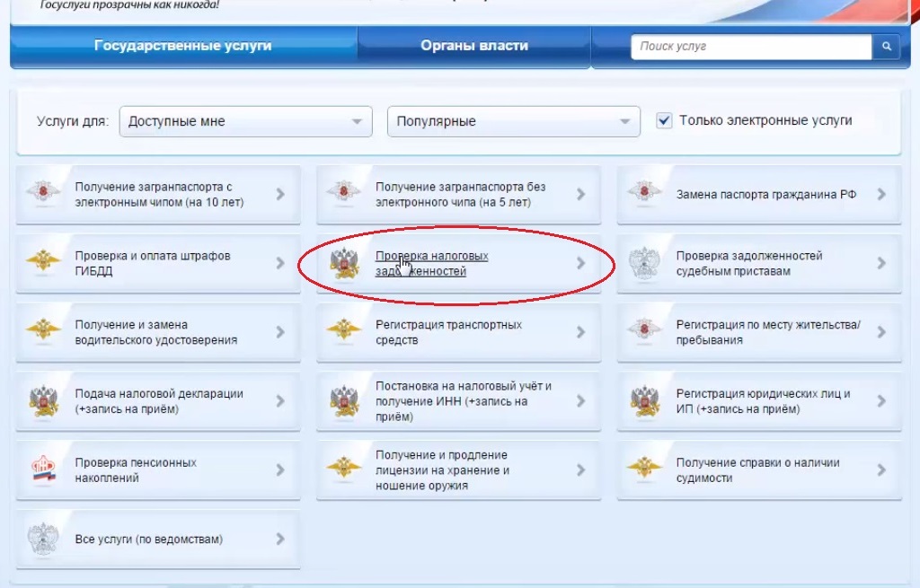Select the Государственные услуги tab

[x=183, y=46]
